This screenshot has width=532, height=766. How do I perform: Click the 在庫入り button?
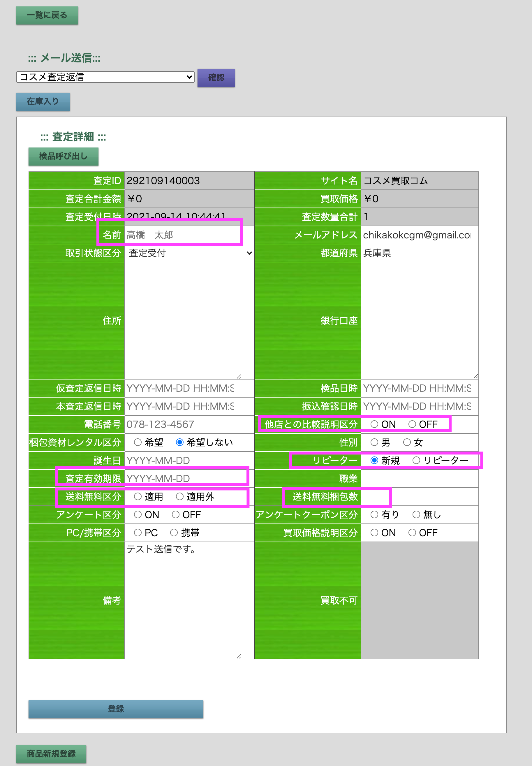pos(43,101)
